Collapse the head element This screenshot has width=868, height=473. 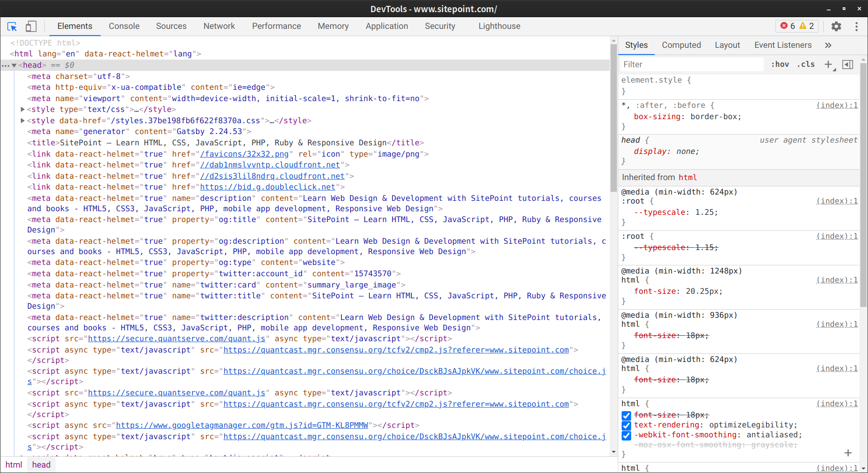click(x=14, y=65)
